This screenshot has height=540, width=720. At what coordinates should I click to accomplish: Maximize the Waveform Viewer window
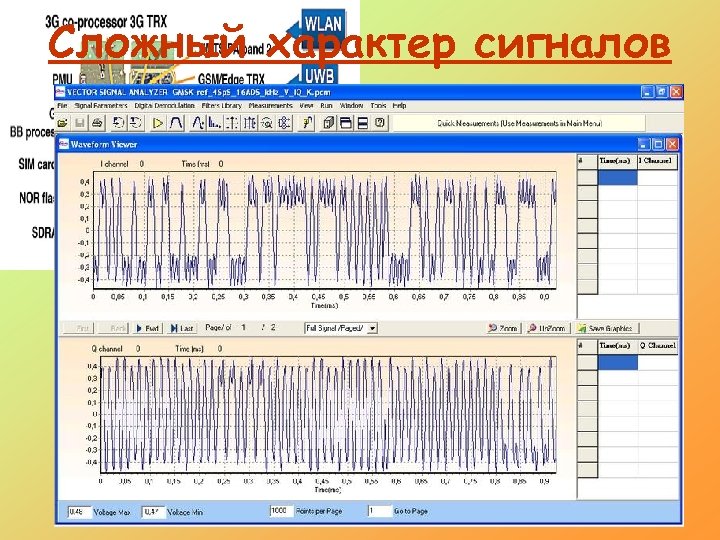(x=658, y=144)
